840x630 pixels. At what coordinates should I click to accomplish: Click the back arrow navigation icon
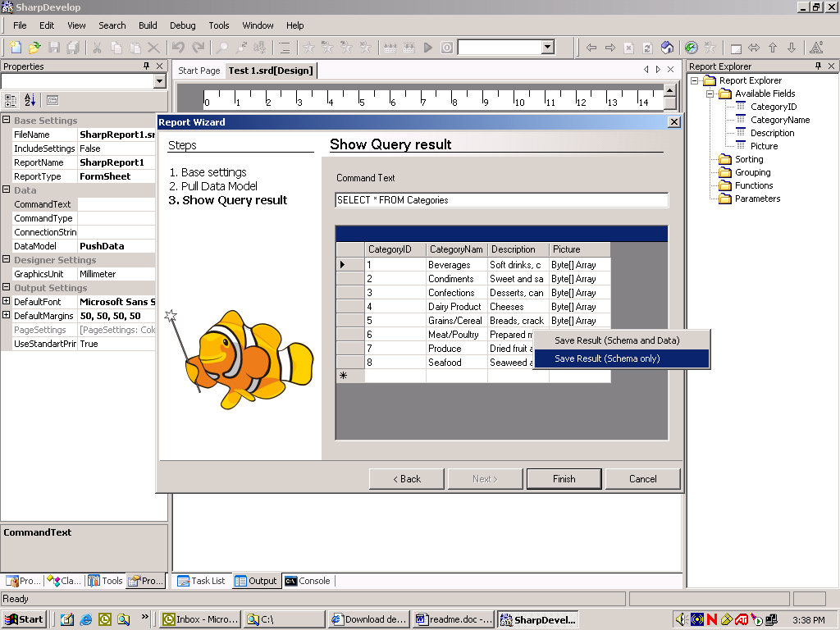pyautogui.click(x=591, y=48)
